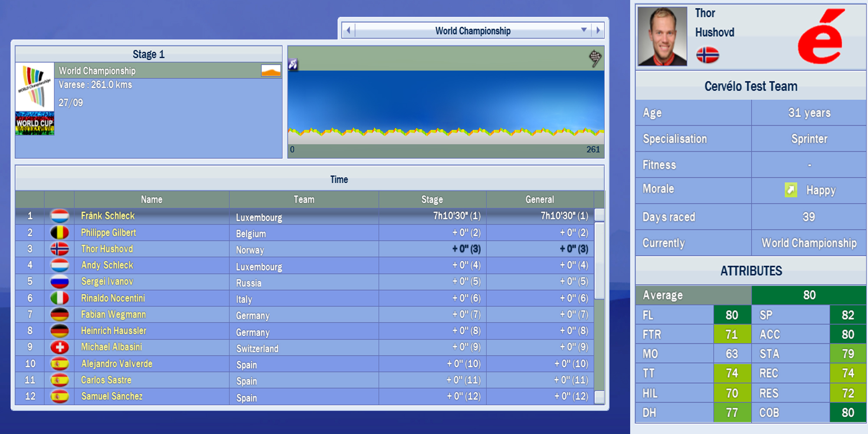
Task: Select rider Fränk Schleck in results
Action: pyautogui.click(x=108, y=216)
